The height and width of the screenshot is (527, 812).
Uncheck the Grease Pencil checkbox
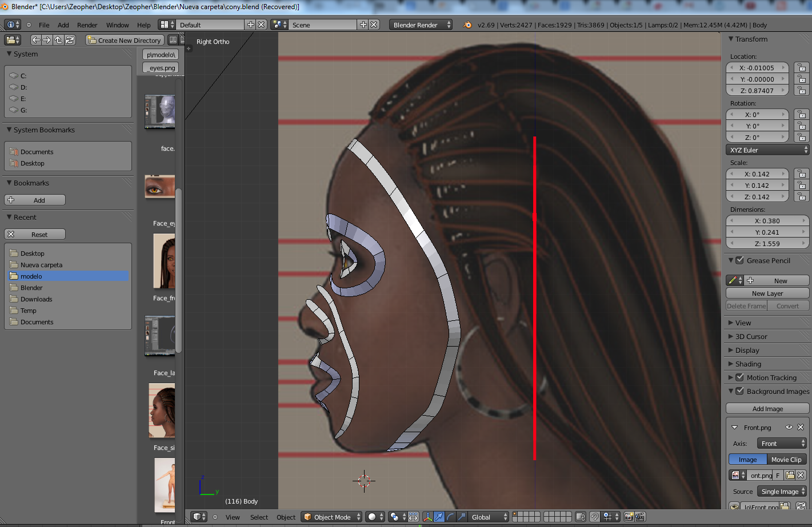click(739, 260)
